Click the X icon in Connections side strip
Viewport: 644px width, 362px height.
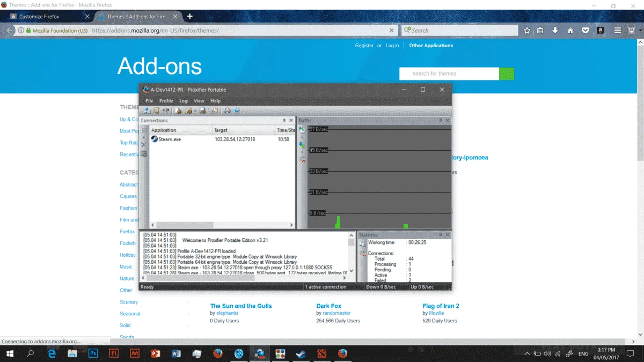[144, 145]
